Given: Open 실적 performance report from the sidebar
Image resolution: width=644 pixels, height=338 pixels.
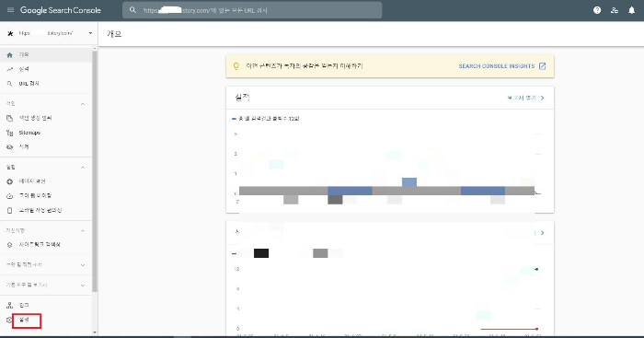Looking at the screenshot, I should click(x=46, y=69).
